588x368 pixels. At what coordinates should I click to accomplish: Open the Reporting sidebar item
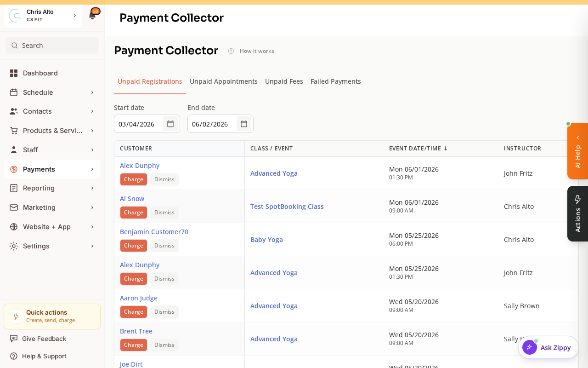[x=52, y=188]
